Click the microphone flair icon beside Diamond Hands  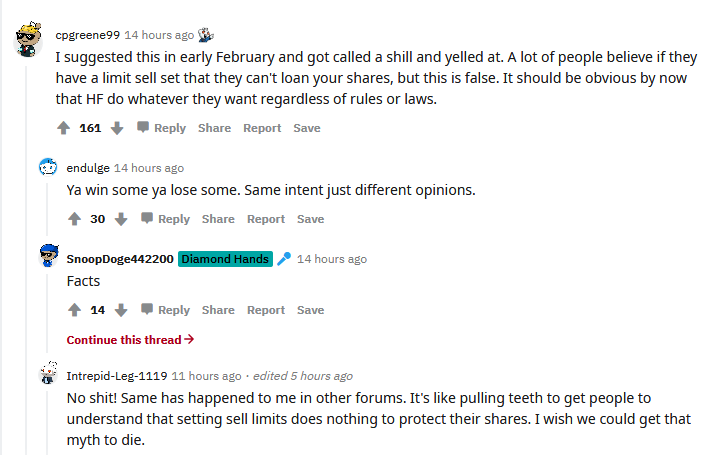coord(284,259)
